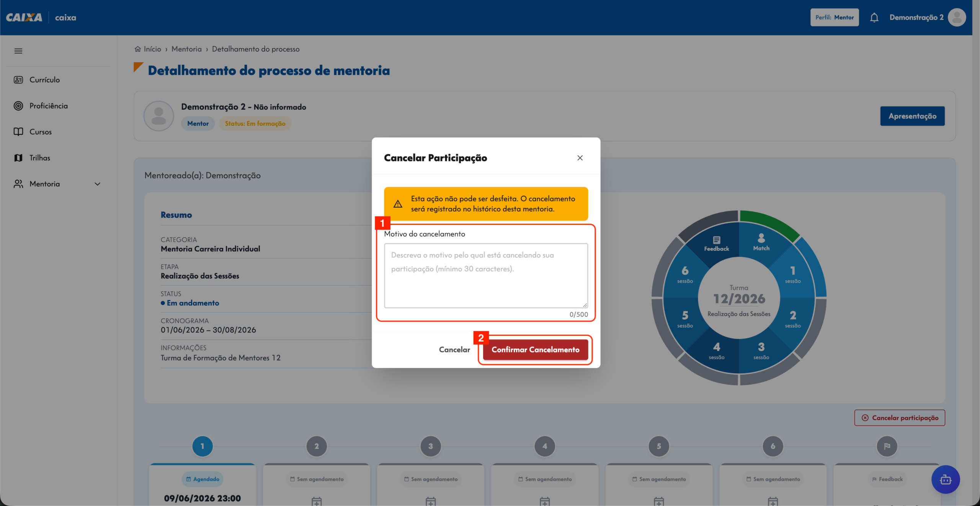Click the Cancelar button in dialog

454,350
